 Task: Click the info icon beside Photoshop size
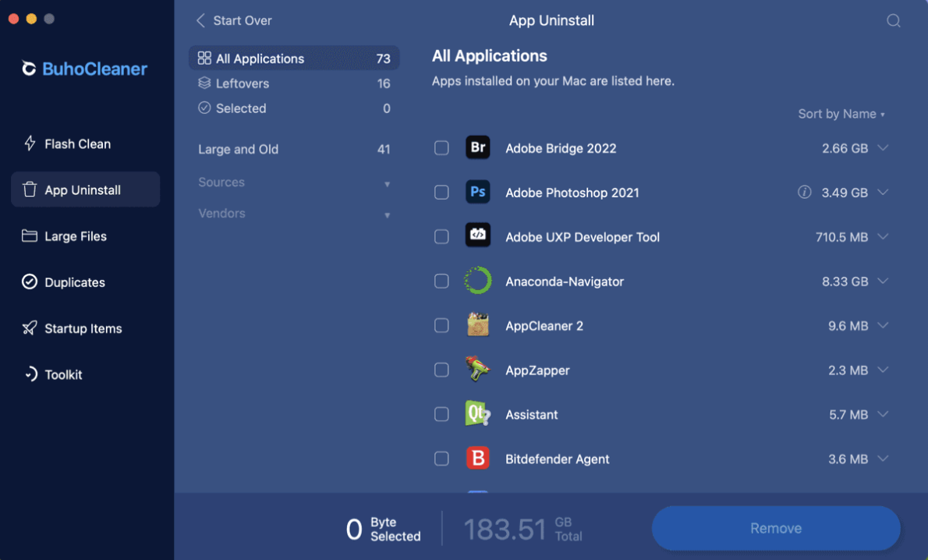[x=804, y=192]
